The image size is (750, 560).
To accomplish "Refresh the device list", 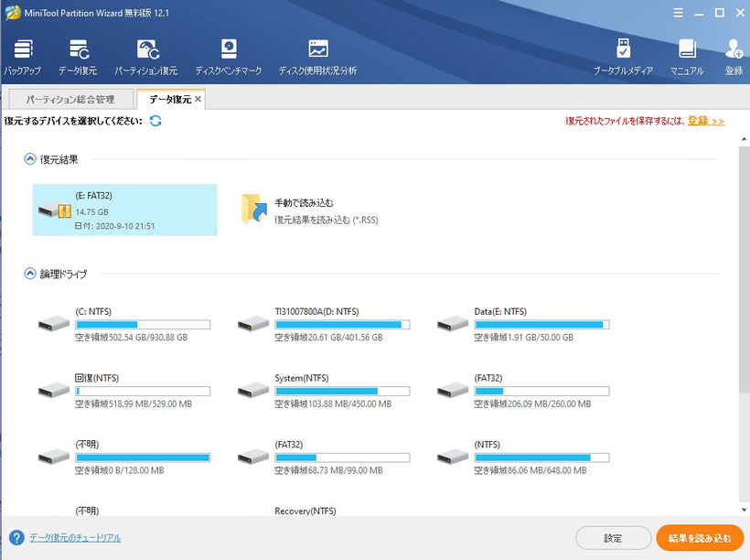I will pyautogui.click(x=155, y=121).
